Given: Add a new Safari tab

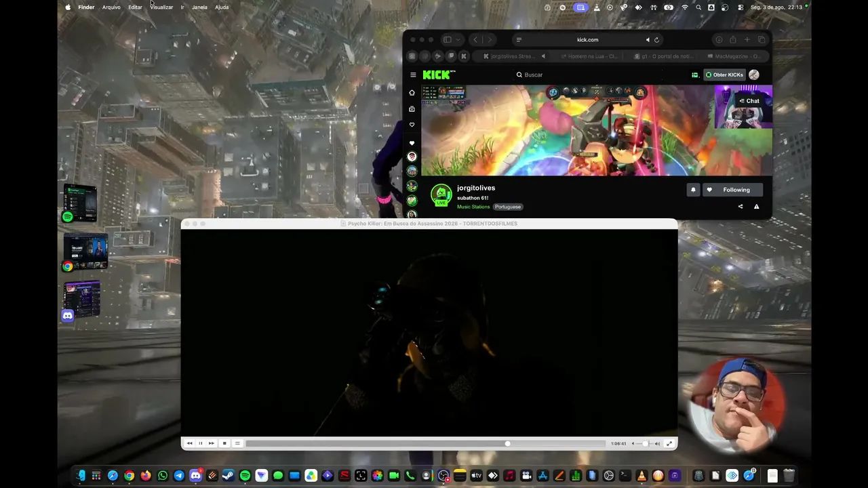Looking at the screenshot, I should [747, 40].
